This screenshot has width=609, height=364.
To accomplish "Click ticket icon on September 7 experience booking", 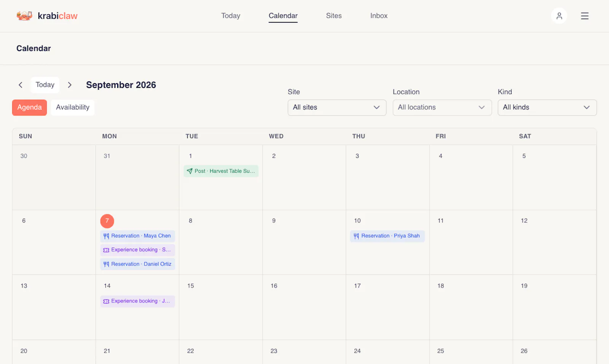I will coord(106,250).
